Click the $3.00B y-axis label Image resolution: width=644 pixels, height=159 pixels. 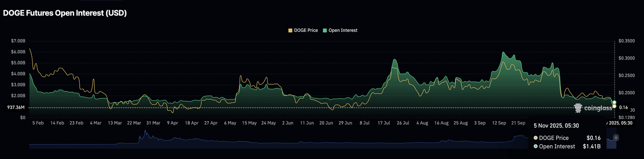(x=18, y=85)
